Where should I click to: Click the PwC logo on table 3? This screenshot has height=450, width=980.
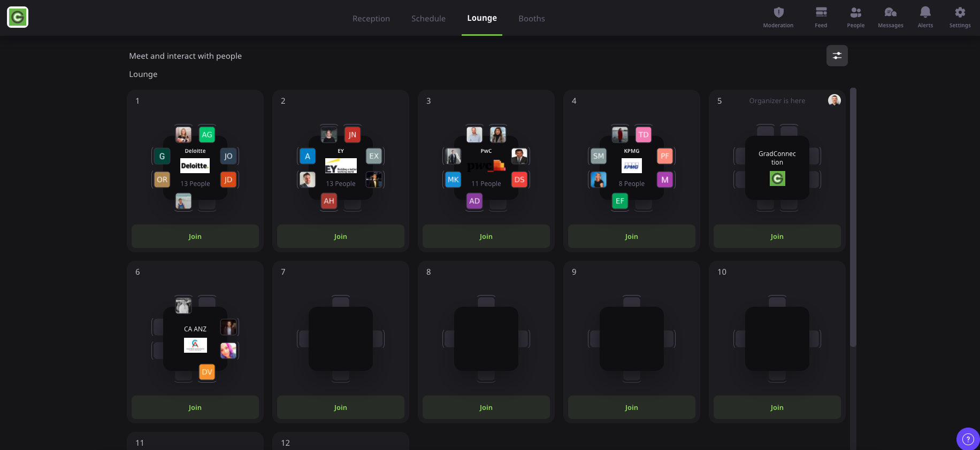tap(486, 166)
